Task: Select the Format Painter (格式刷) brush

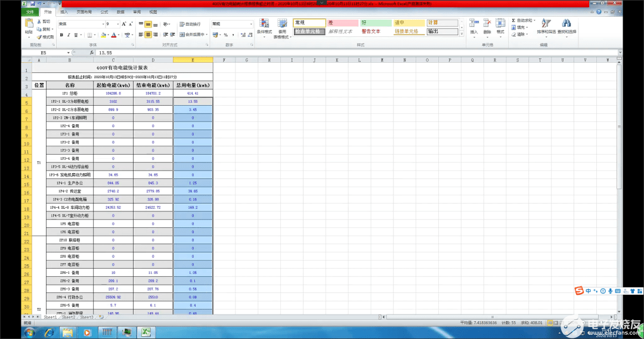Action: click(39, 37)
